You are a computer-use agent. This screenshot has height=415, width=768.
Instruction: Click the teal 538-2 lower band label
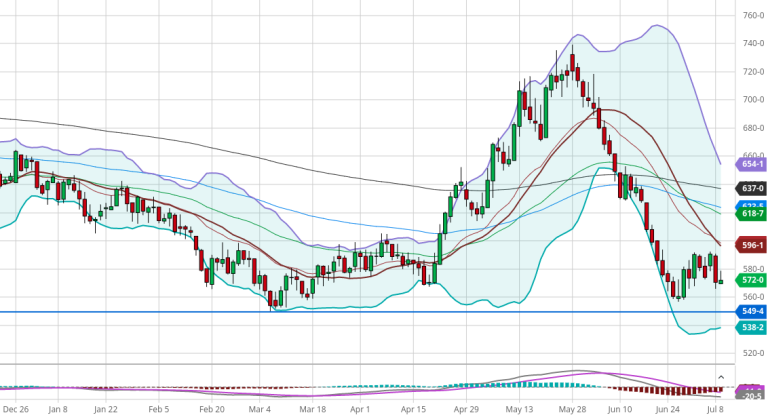coord(752,327)
